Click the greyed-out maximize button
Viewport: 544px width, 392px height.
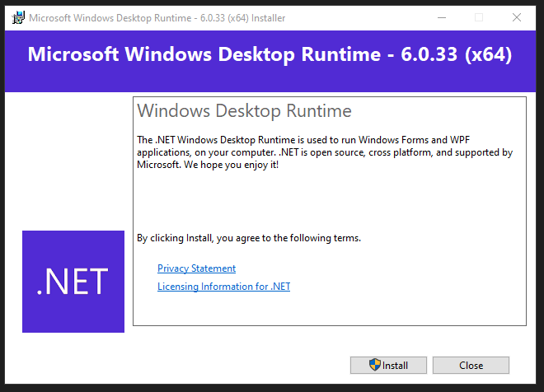point(479,17)
